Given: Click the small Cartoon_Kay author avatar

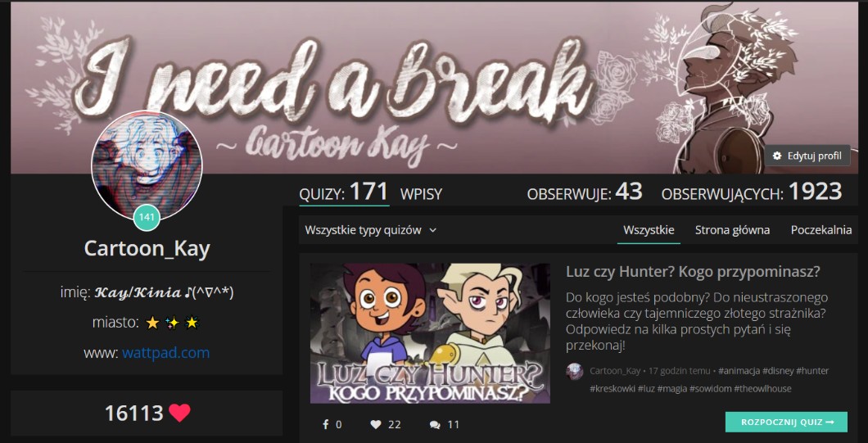Looking at the screenshot, I should (575, 371).
